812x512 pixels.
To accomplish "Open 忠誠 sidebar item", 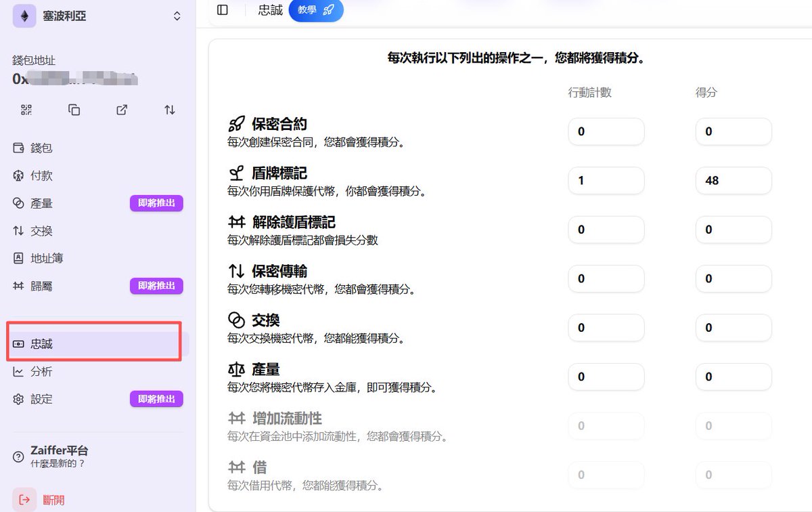I will click(x=98, y=344).
